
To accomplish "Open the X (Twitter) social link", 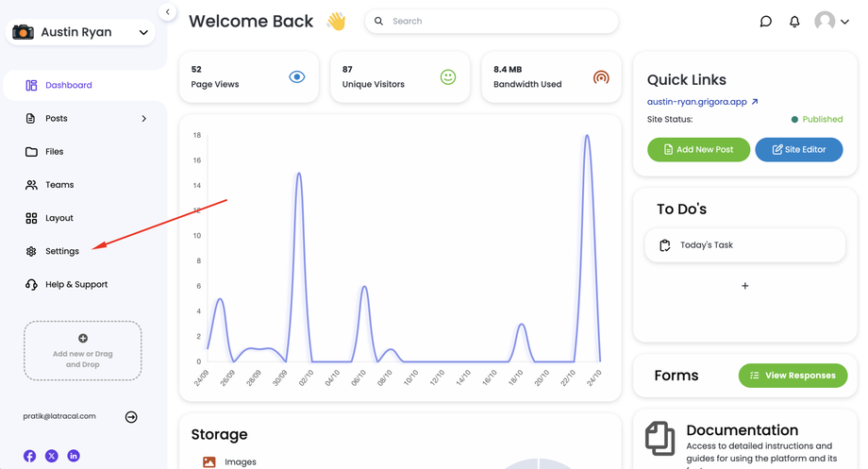I will tap(52, 456).
